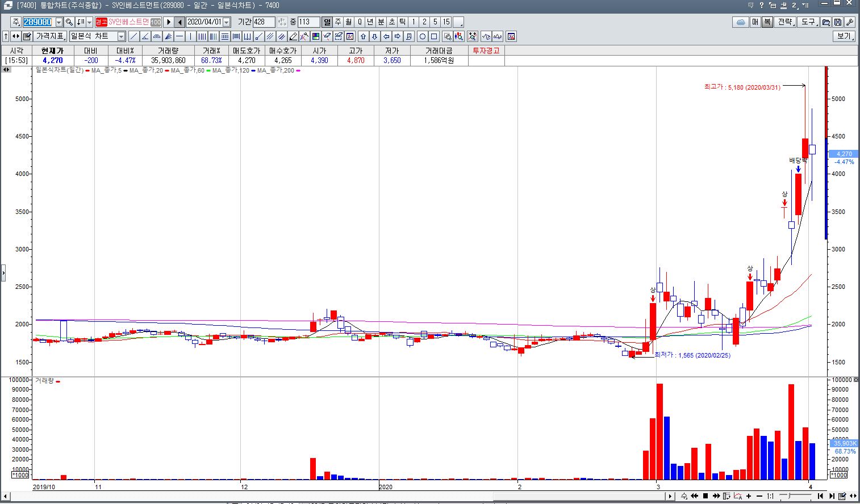
Task: Open the 도구 tools dropdown
Action: (x=809, y=22)
